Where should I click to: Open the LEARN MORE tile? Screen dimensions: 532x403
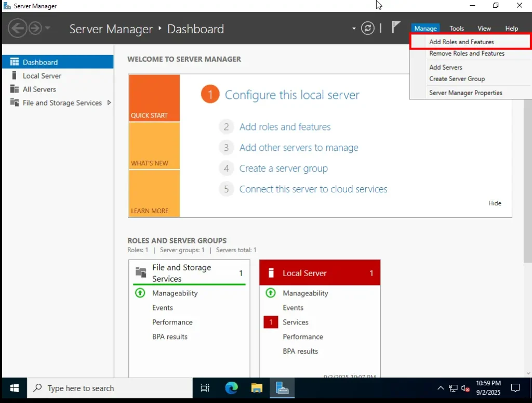pos(154,193)
